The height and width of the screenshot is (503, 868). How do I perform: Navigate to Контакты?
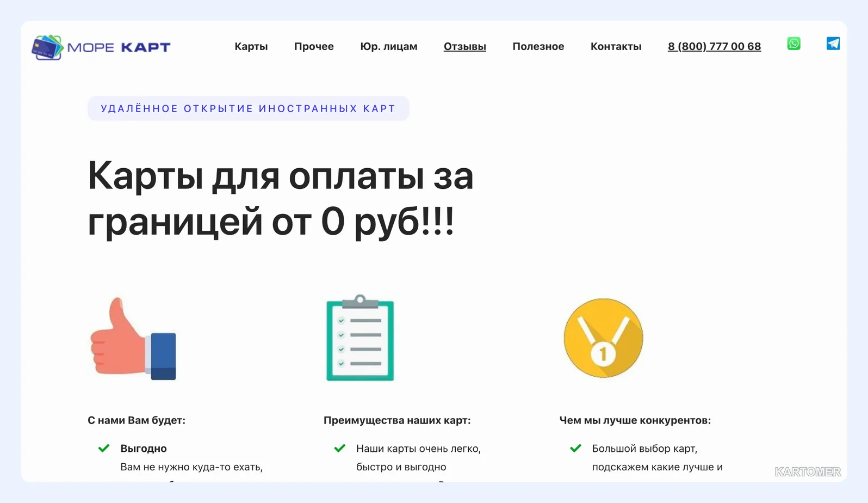(x=616, y=46)
